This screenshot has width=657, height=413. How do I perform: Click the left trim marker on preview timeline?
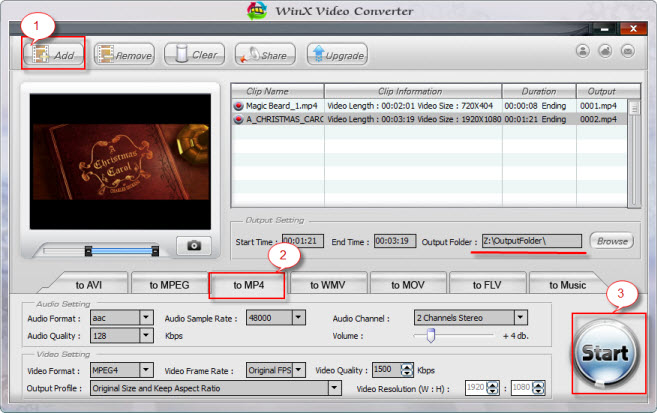(88, 250)
